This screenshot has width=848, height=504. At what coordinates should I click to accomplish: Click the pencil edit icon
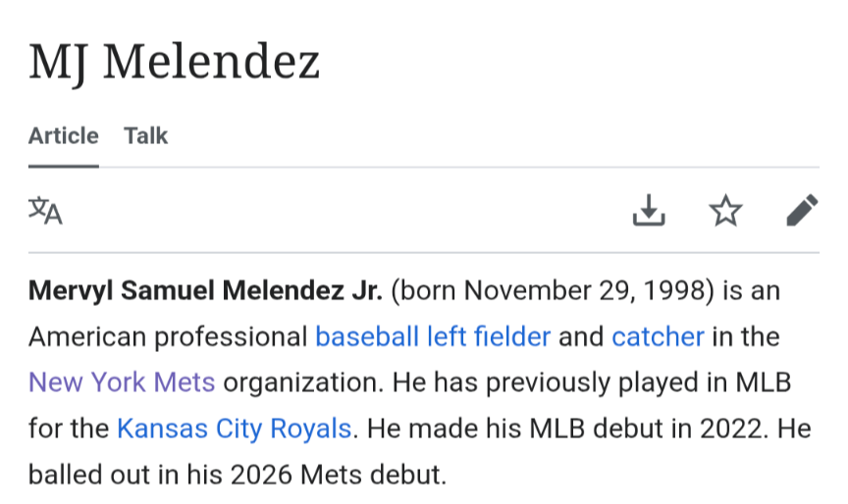(802, 210)
